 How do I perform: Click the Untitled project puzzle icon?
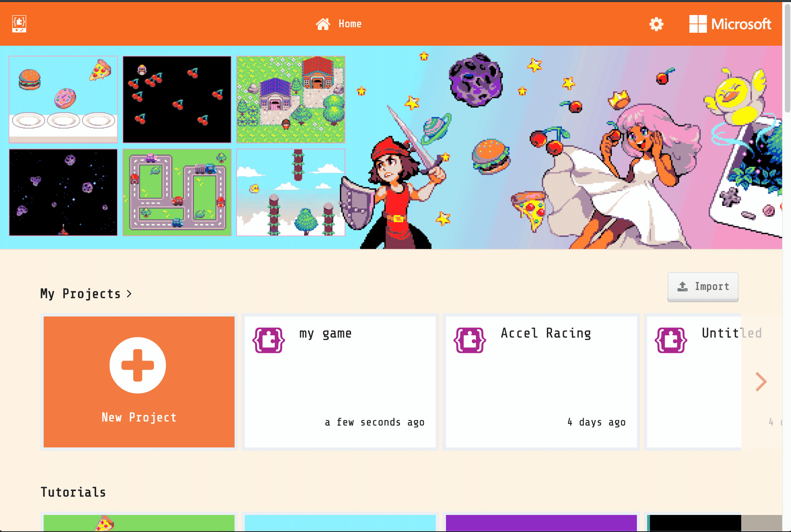click(x=671, y=340)
